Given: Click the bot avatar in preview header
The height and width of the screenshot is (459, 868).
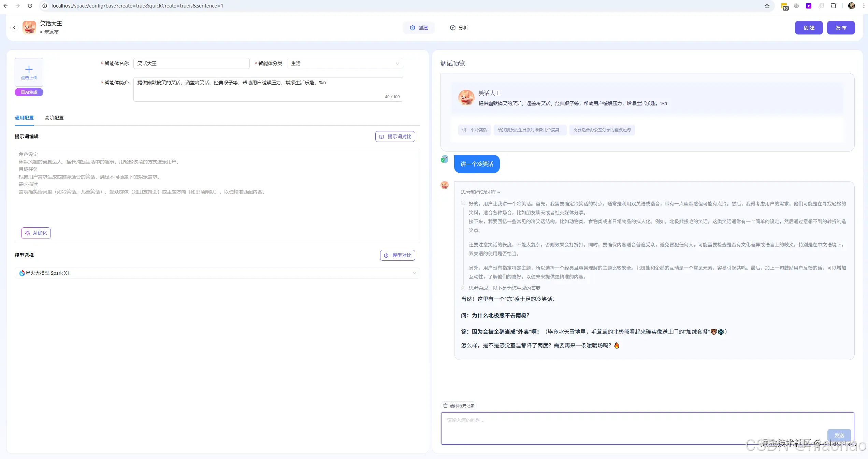Looking at the screenshot, I should click(x=466, y=98).
